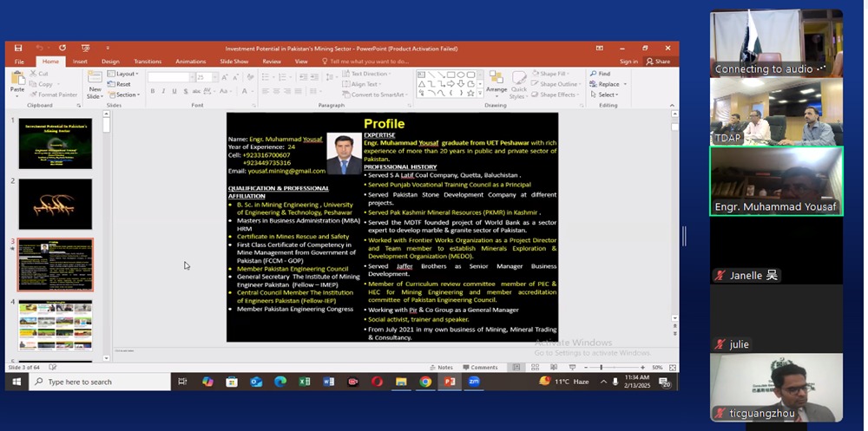Launch Google Chrome from the taskbar
Image resolution: width=868 pixels, height=431 pixels.
click(425, 382)
